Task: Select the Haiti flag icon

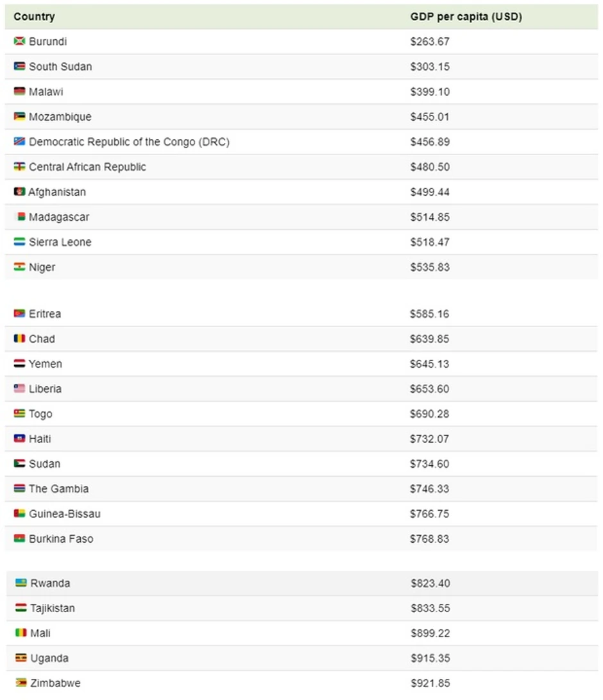Action: (x=19, y=438)
